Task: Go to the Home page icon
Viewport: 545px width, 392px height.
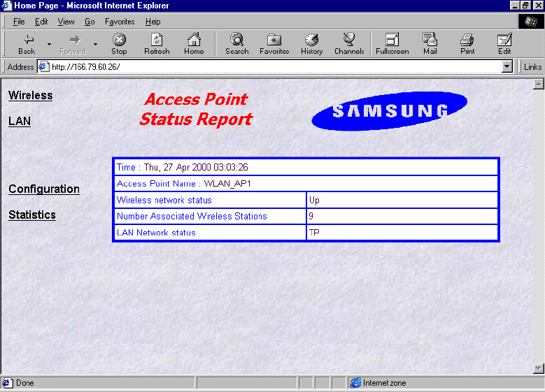Action: pyautogui.click(x=194, y=40)
